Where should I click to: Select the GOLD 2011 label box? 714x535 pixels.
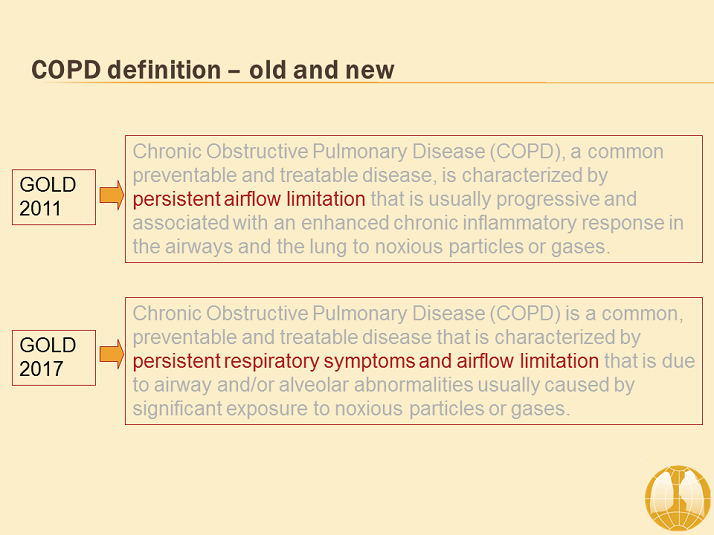pyautogui.click(x=55, y=197)
